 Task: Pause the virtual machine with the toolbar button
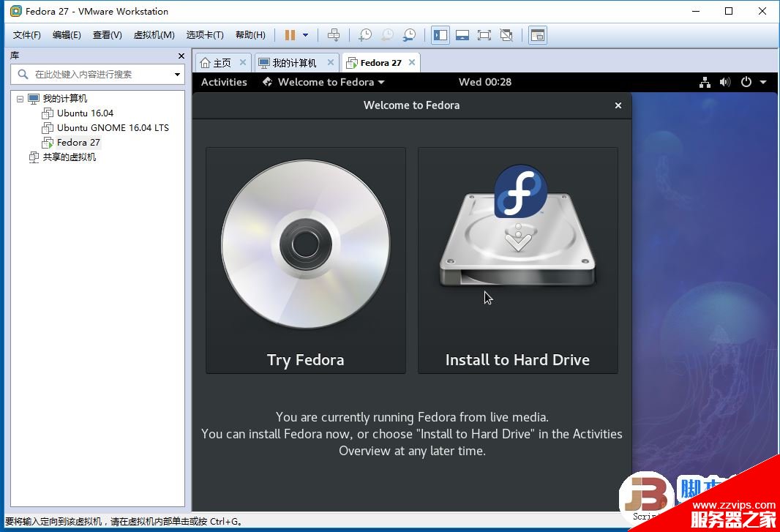click(290, 35)
